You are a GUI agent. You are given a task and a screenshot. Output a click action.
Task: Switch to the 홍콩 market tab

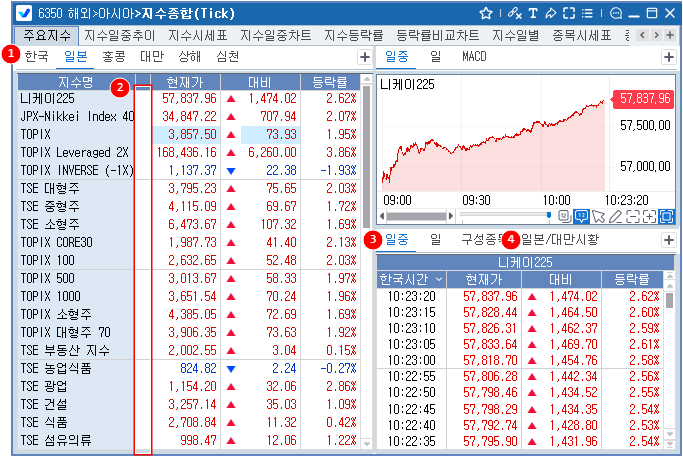(x=114, y=57)
